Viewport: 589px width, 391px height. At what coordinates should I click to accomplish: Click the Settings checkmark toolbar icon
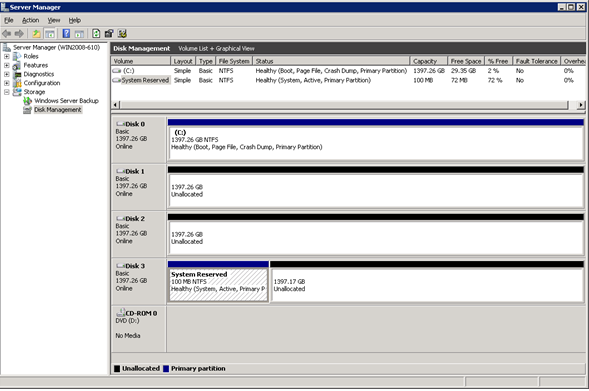(x=122, y=34)
